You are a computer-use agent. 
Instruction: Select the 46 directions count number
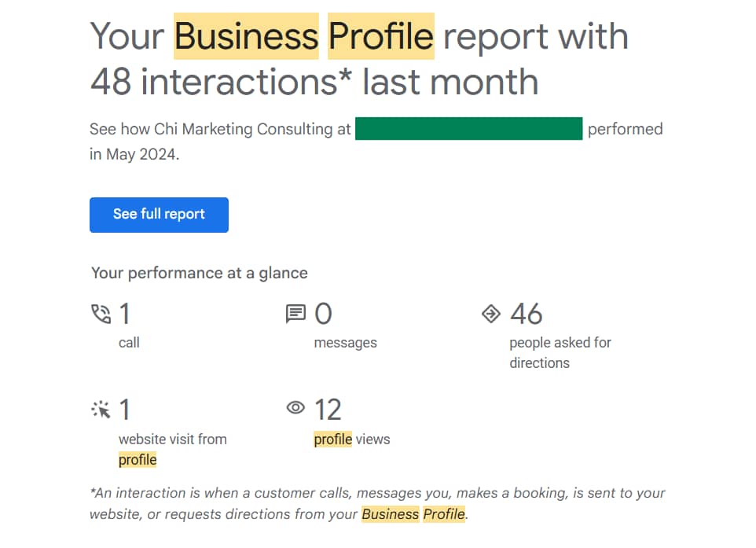pyautogui.click(x=526, y=314)
